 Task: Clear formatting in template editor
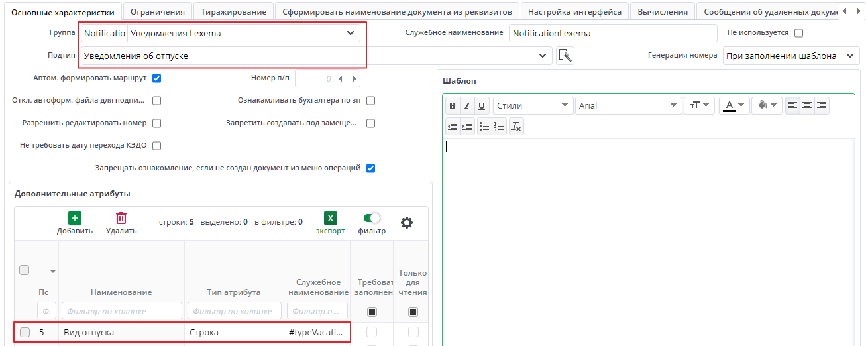click(x=516, y=127)
